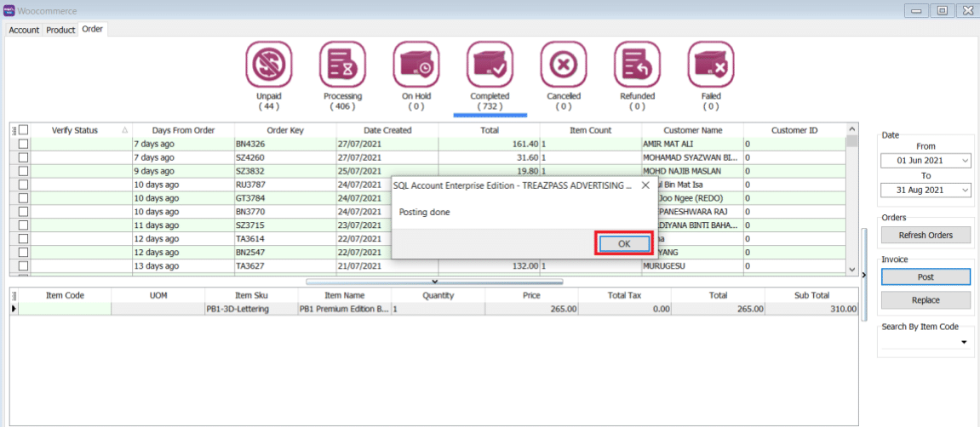Show the Failed orders status icon
Image resolution: width=980 pixels, height=427 pixels.
pyautogui.click(x=710, y=64)
